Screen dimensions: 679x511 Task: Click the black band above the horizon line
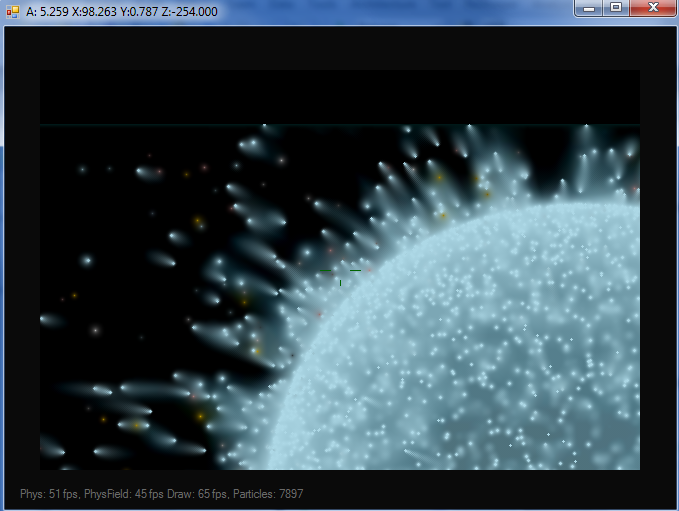pyautogui.click(x=340, y=97)
